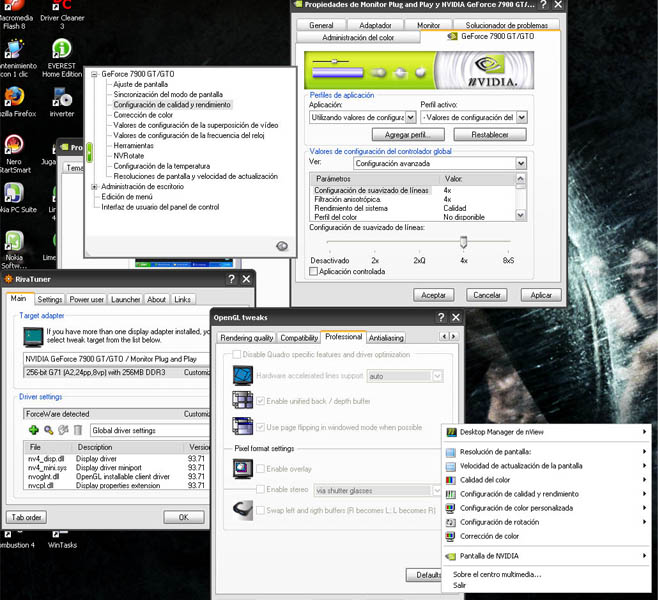
Task: Launch Nero StartSmart desktop icon
Action: pyautogui.click(x=14, y=153)
